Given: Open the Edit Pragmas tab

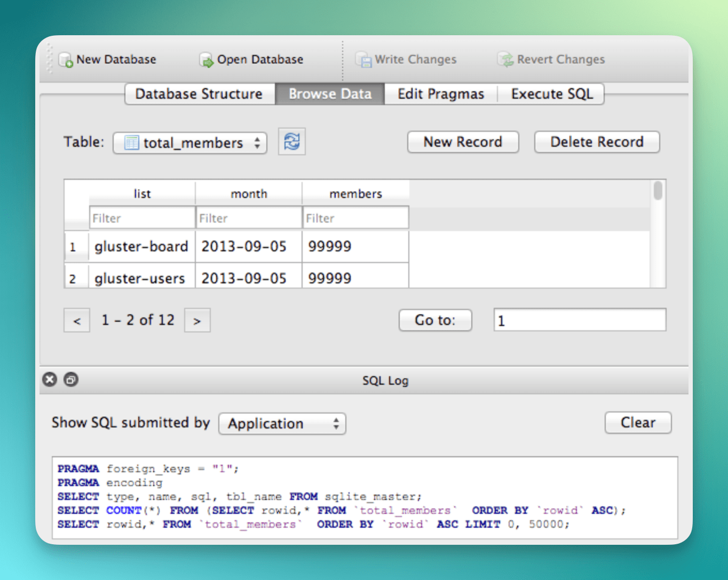Looking at the screenshot, I should pyautogui.click(x=440, y=94).
